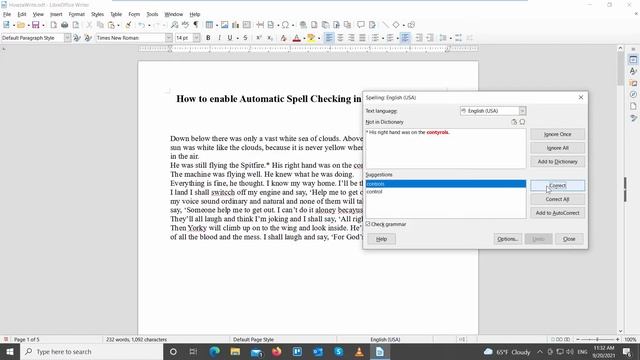
Task: Click the Save document icon
Action: 36,25
